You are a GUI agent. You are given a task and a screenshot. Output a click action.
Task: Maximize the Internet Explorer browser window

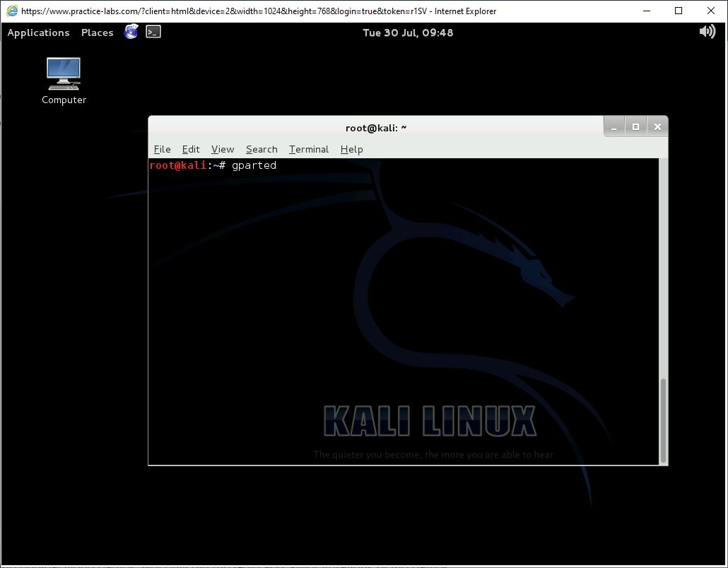click(x=679, y=11)
